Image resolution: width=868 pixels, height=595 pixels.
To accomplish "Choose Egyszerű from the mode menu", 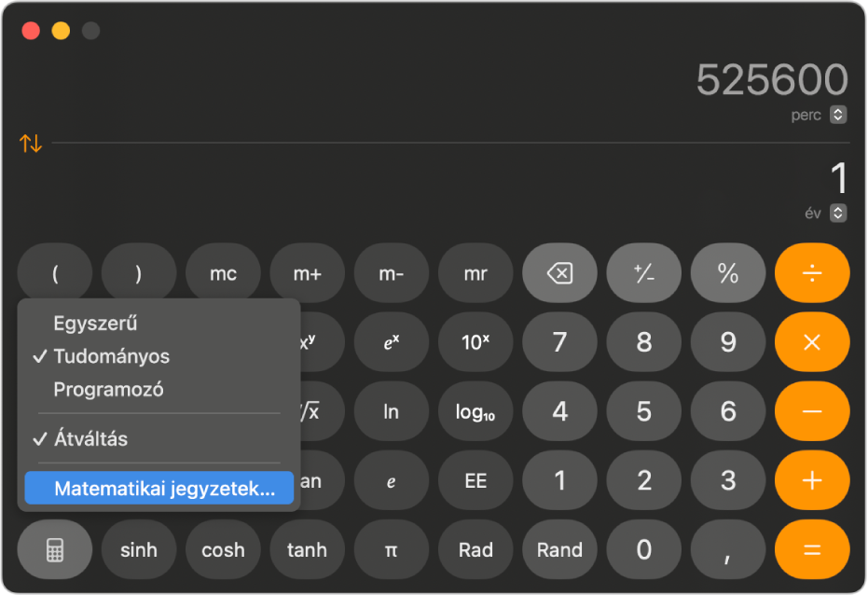I will (x=95, y=324).
